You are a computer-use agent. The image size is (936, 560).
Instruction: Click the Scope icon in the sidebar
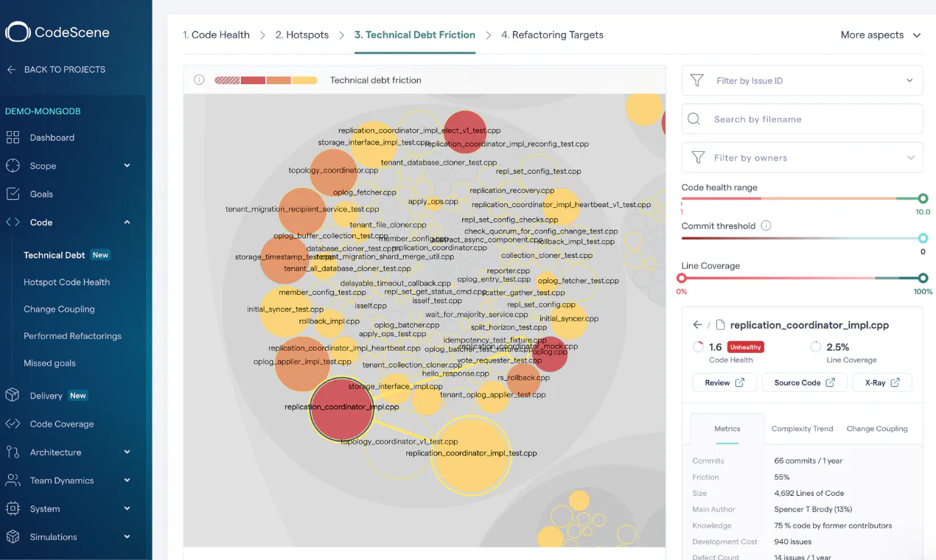pos(13,166)
